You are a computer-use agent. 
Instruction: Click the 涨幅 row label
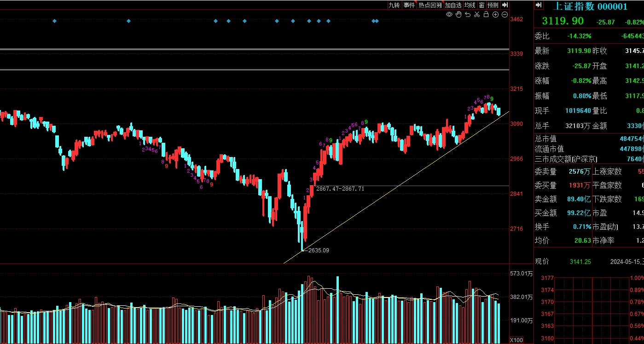[x=542, y=81]
